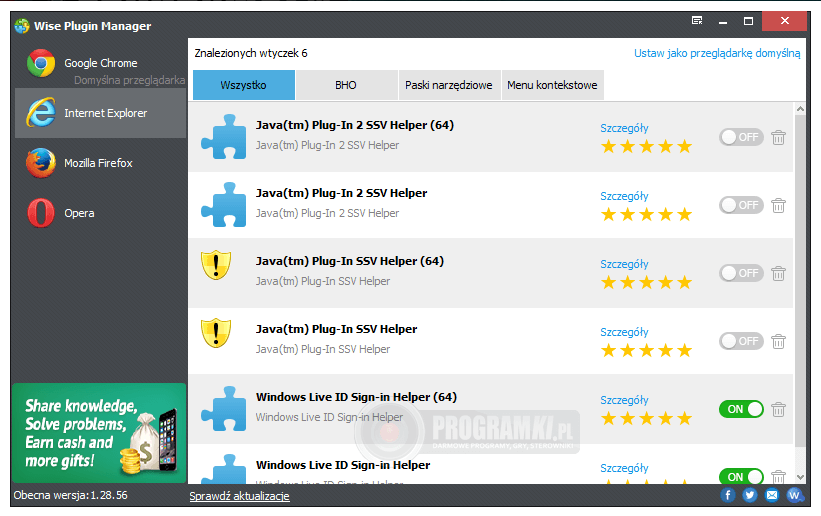Click the text 'Znalezionych wtyczek 6'

point(251,53)
